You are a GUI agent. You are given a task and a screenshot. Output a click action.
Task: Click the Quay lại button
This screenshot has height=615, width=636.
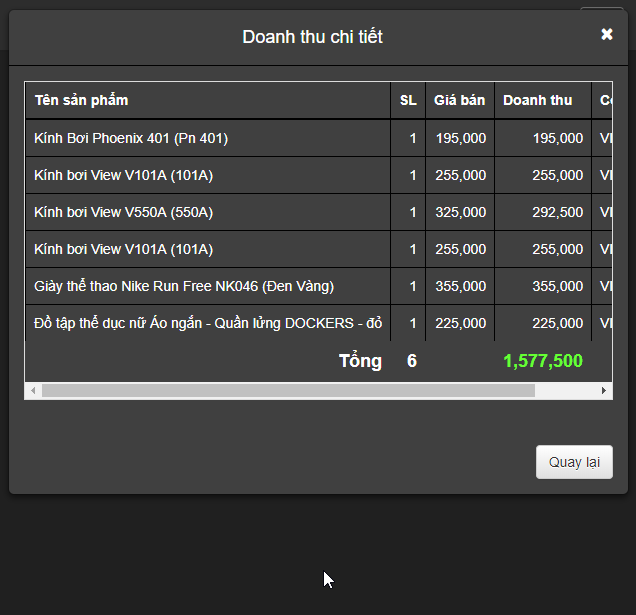click(574, 462)
